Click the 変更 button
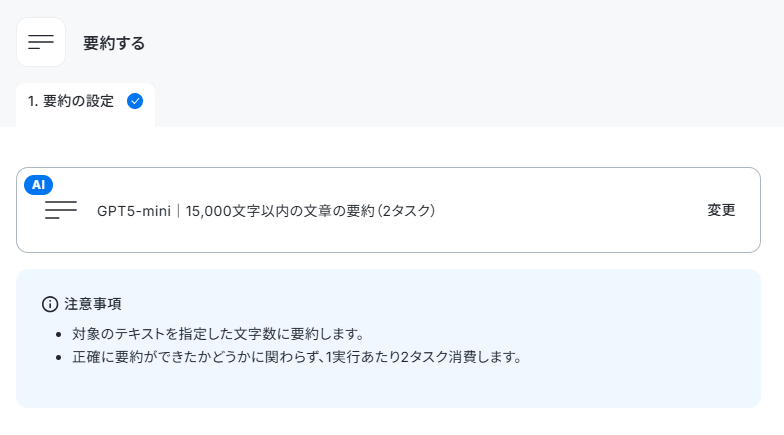Viewport: 784px width, 435px height. [721, 210]
